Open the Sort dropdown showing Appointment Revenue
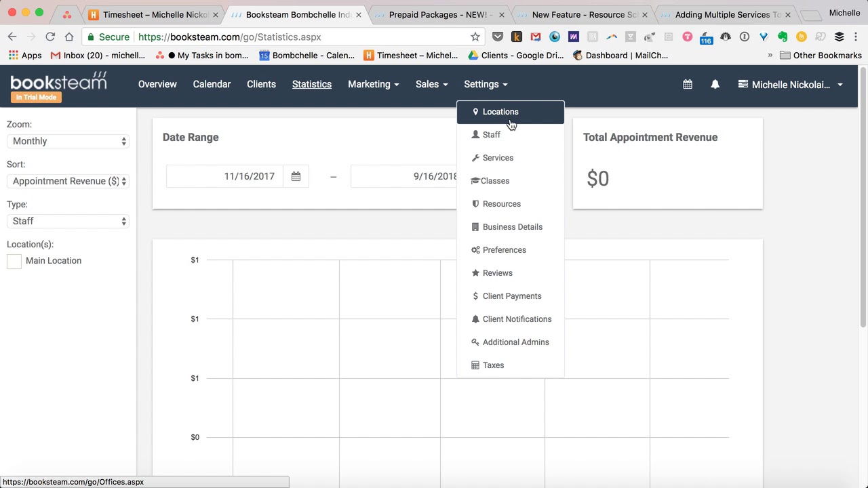Screen dimensions: 868x488 [x=68, y=181]
